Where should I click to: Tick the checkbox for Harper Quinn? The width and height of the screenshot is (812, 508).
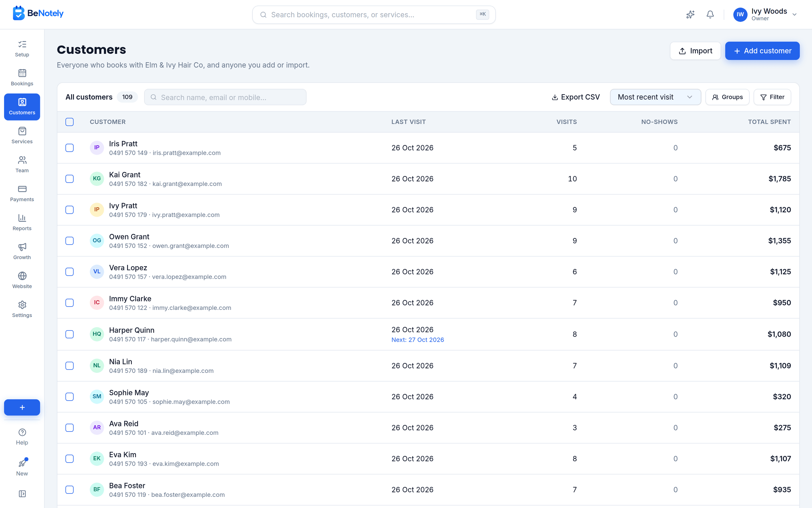[x=70, y=334]
